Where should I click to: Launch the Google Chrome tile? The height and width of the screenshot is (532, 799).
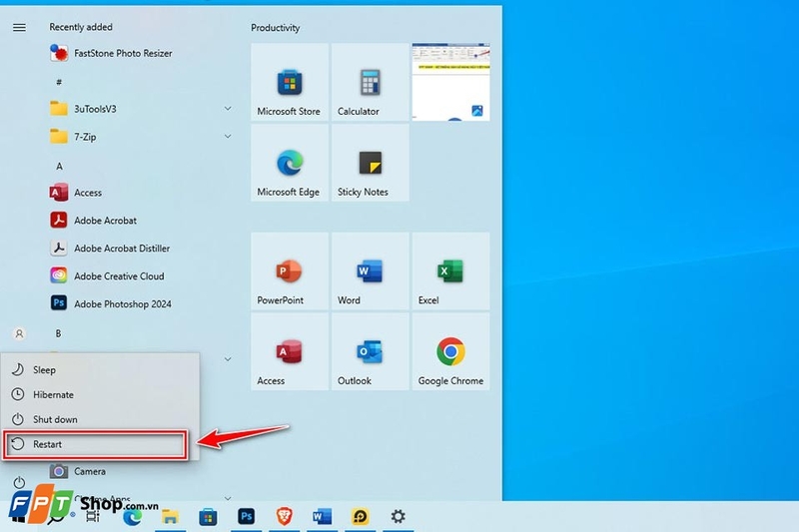451,351
